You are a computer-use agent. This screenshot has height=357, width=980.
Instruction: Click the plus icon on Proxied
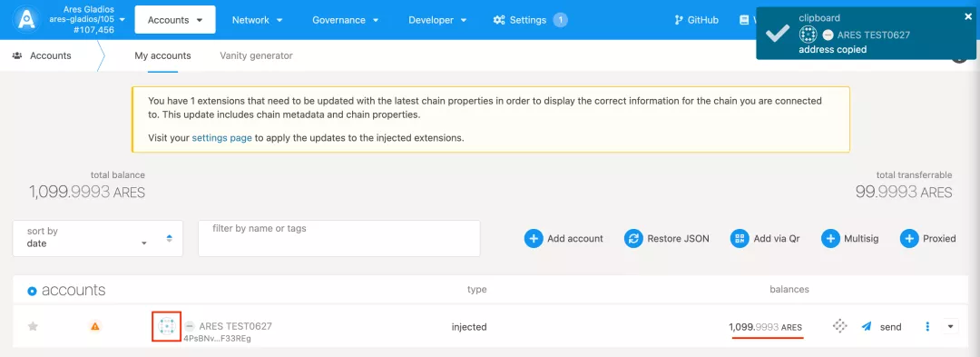tap(909, 238)
